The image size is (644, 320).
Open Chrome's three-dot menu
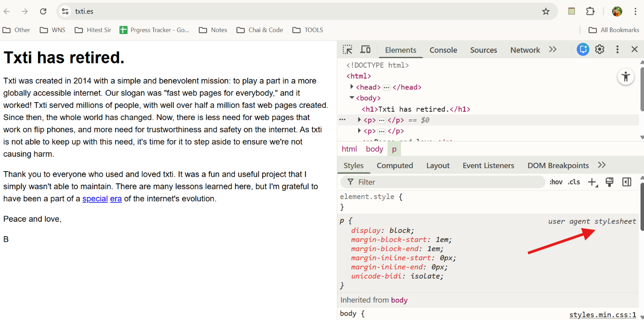click(x=635, y=11)
